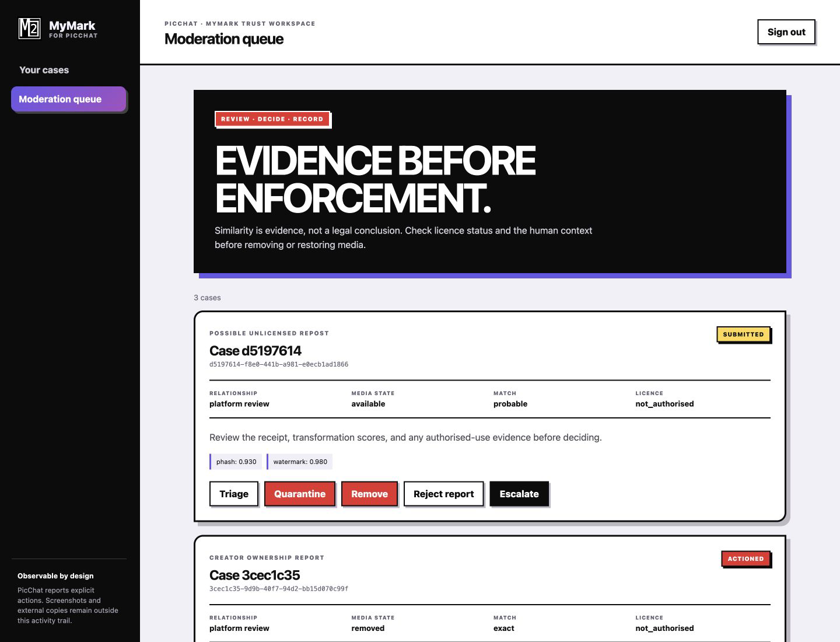Click the '3 cases' count text
Screen dimensions: 840x642
pos(207,298)
